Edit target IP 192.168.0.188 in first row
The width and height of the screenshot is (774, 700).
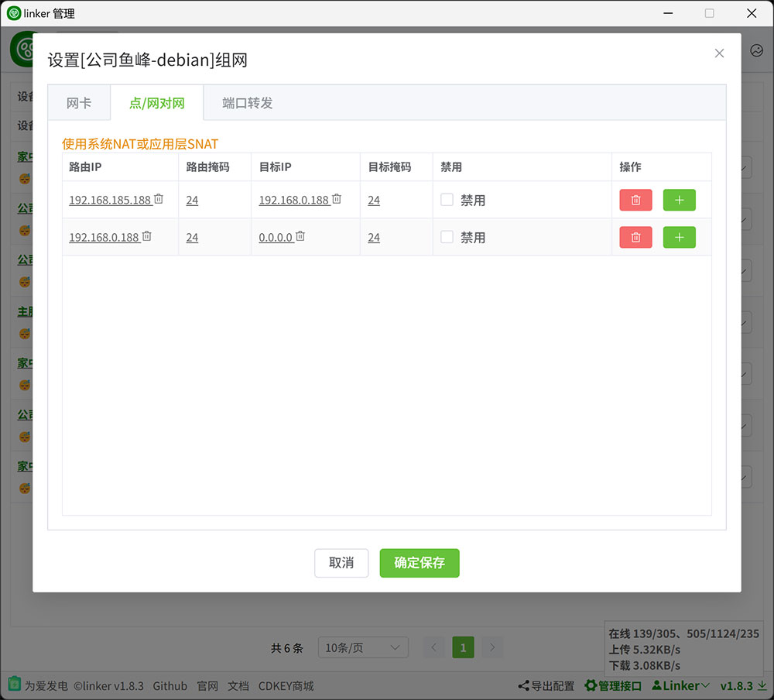click(293, 200)
